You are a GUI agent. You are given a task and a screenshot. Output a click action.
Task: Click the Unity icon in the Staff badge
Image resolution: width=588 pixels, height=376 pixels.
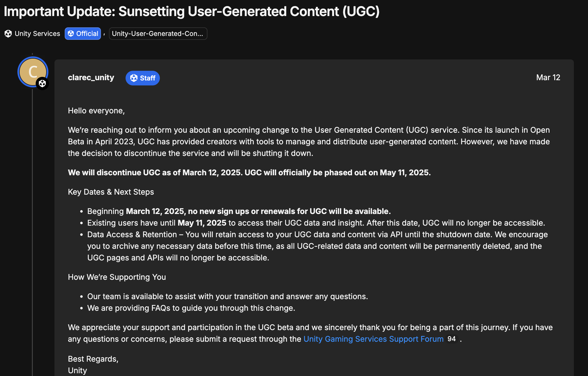point(134,78)
